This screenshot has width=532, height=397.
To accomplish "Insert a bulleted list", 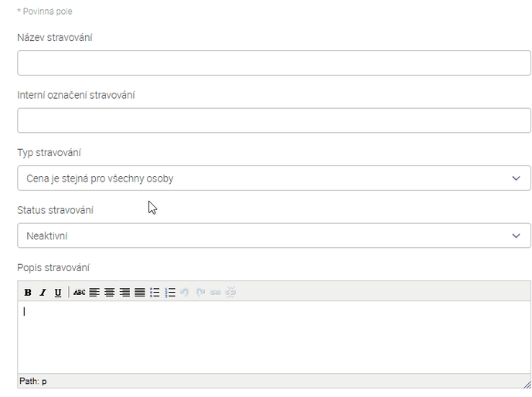I will point(155,293).
